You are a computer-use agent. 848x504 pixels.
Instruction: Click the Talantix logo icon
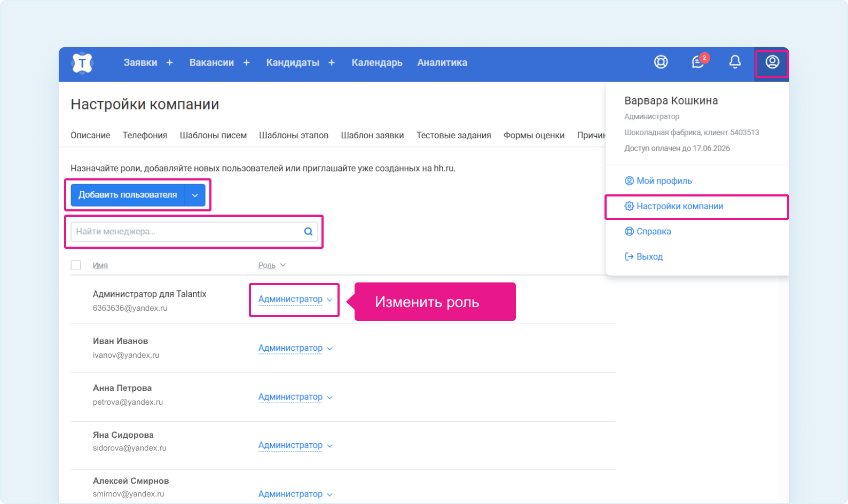(x=82, y=63)
